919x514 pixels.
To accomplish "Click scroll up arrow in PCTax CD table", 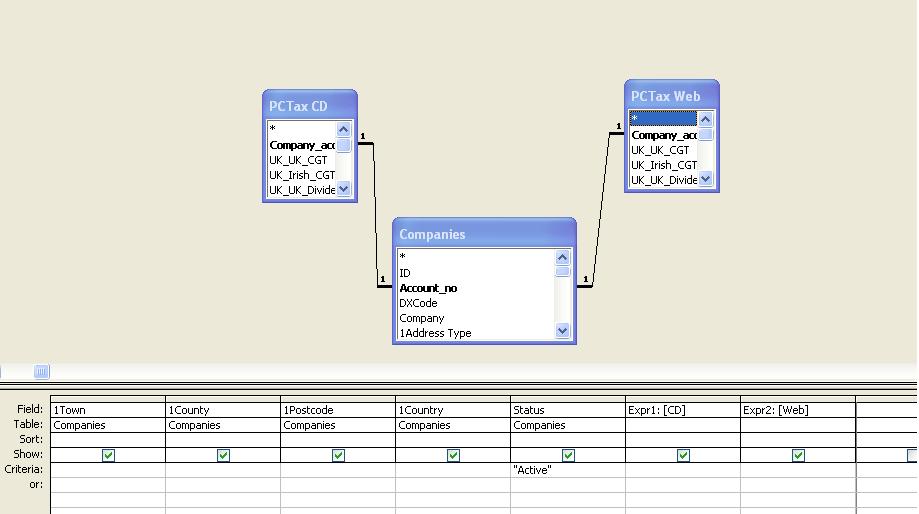I will coord(343,129).
